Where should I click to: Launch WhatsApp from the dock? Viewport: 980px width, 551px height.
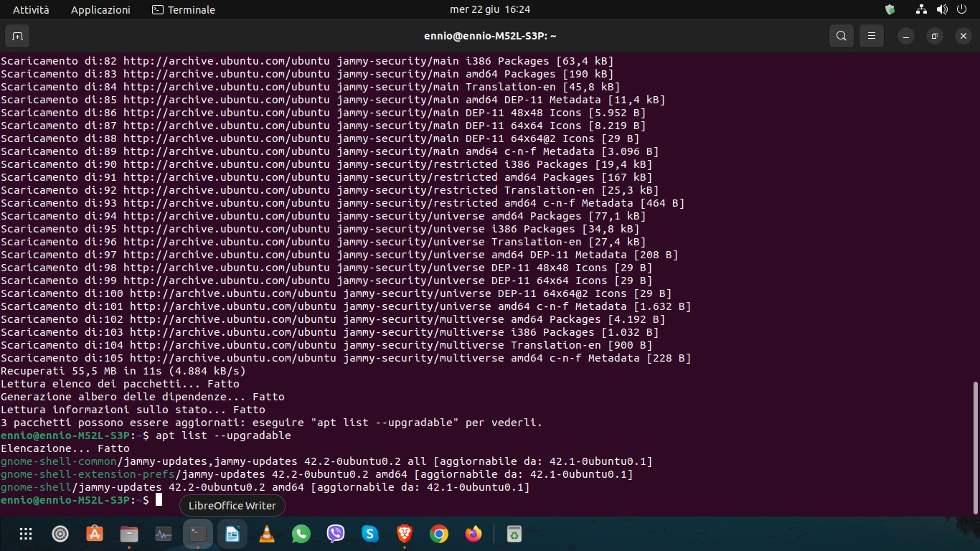[301, 534]
